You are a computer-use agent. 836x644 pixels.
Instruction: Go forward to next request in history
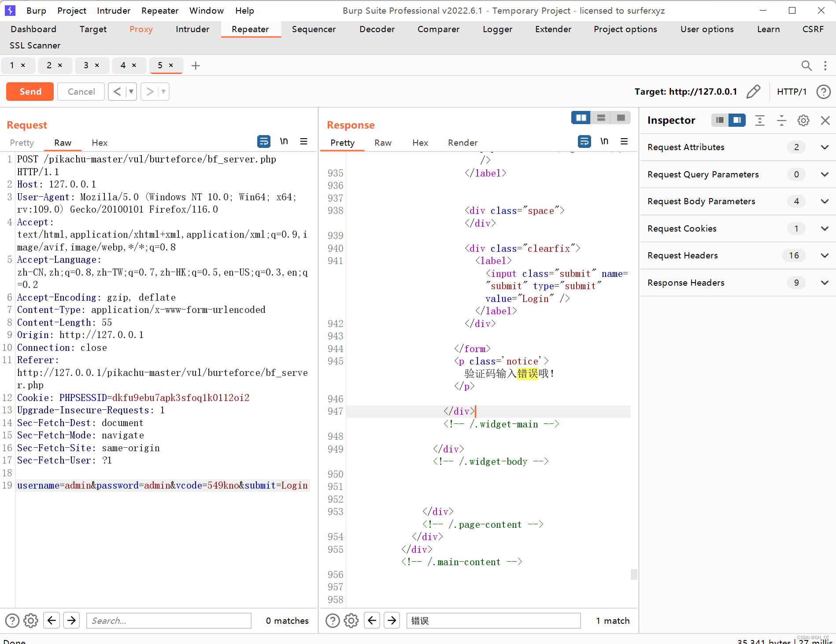150,92
